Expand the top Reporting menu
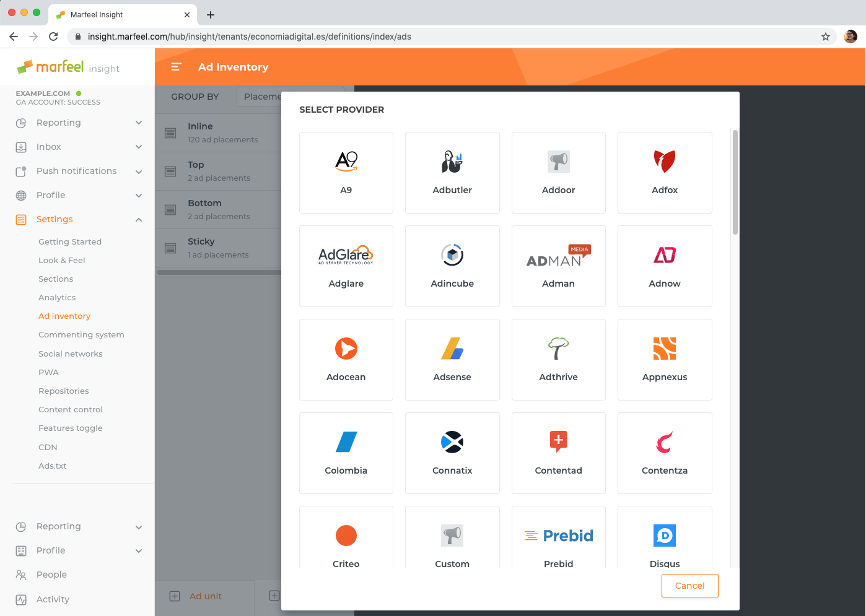This screenshot has width=866, height=616. tap(79, 123)
